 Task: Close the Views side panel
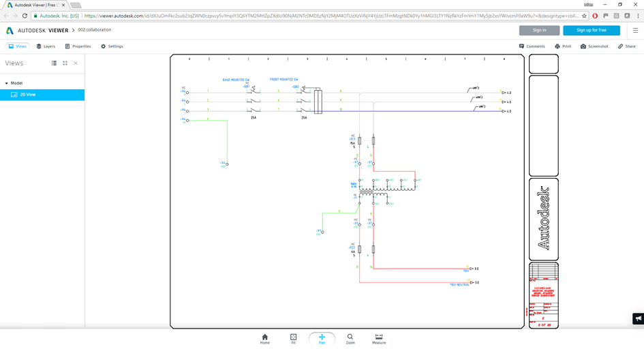(76, 63)
